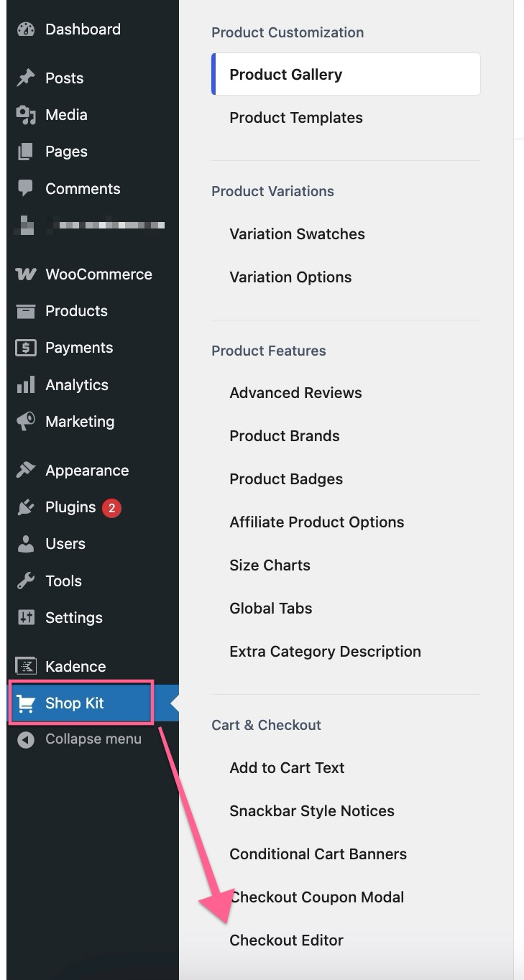Open Conditional Cart Banners settings
The width and height of the screenshot is (524, 980).
(318, 854)
